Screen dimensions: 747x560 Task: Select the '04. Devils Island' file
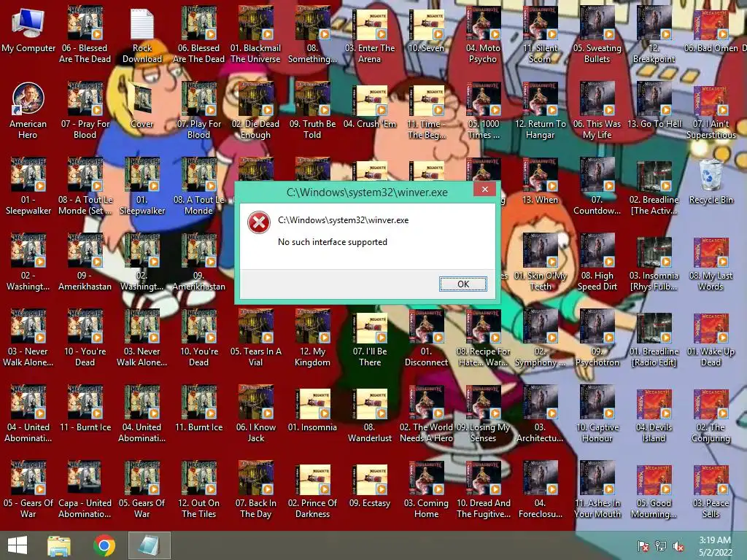(x=654, y=414)
